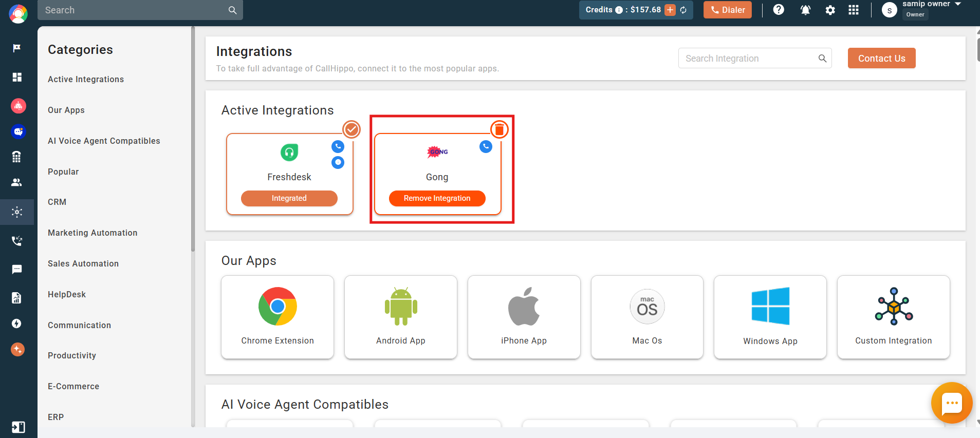Click the Freshdesk phone badge icon
The height and width of the screenshot is (438, 980).
coord(338,147)
